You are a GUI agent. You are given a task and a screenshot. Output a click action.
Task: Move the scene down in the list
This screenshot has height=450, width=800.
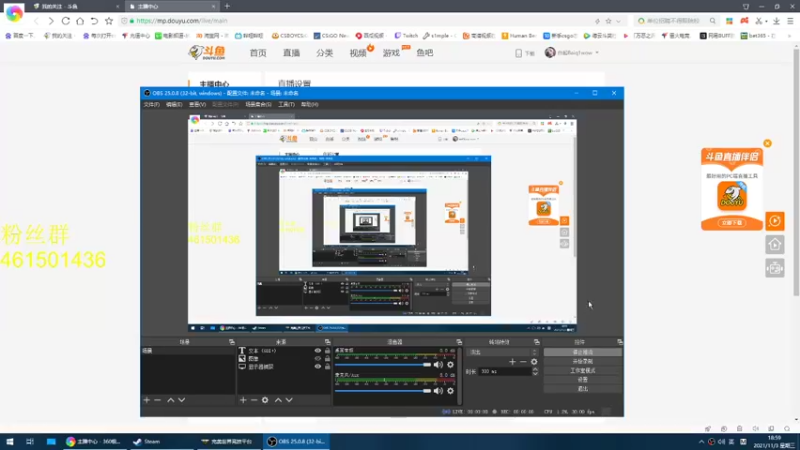coord(182,400)
